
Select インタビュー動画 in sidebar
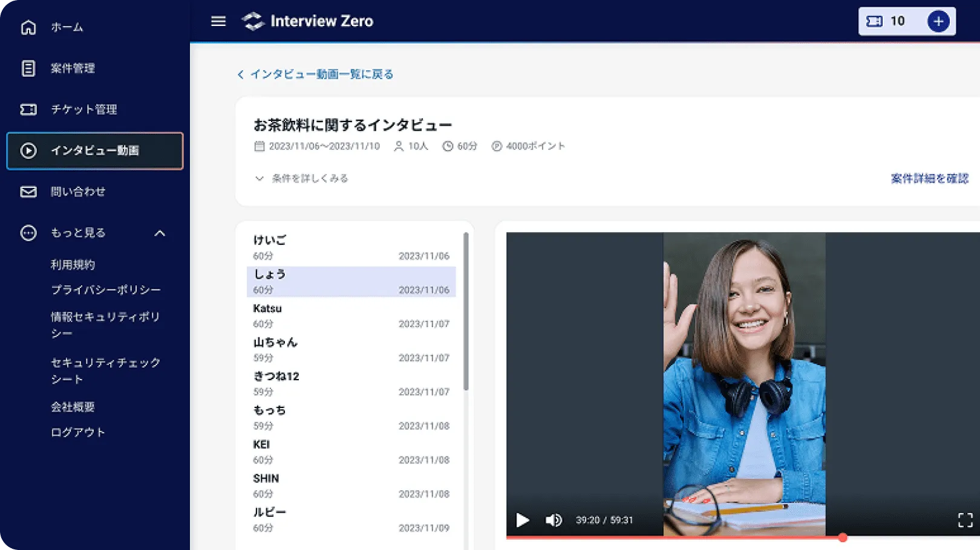(x=95, y=150)
